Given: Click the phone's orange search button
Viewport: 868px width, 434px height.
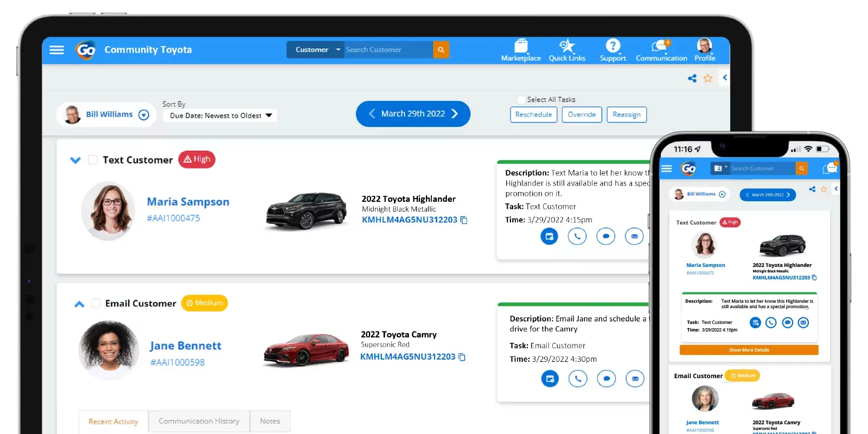Looking at the screenshot, I should click(x=801, y=169).
